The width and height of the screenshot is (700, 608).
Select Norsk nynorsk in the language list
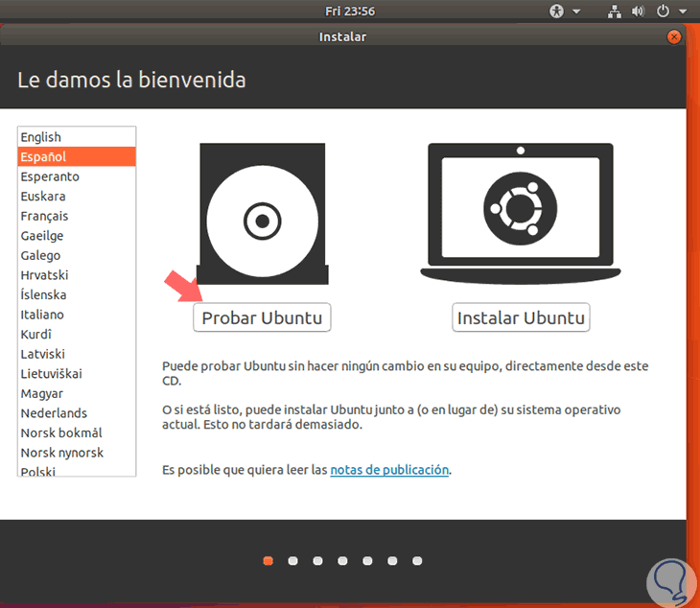tap(77, 453)
